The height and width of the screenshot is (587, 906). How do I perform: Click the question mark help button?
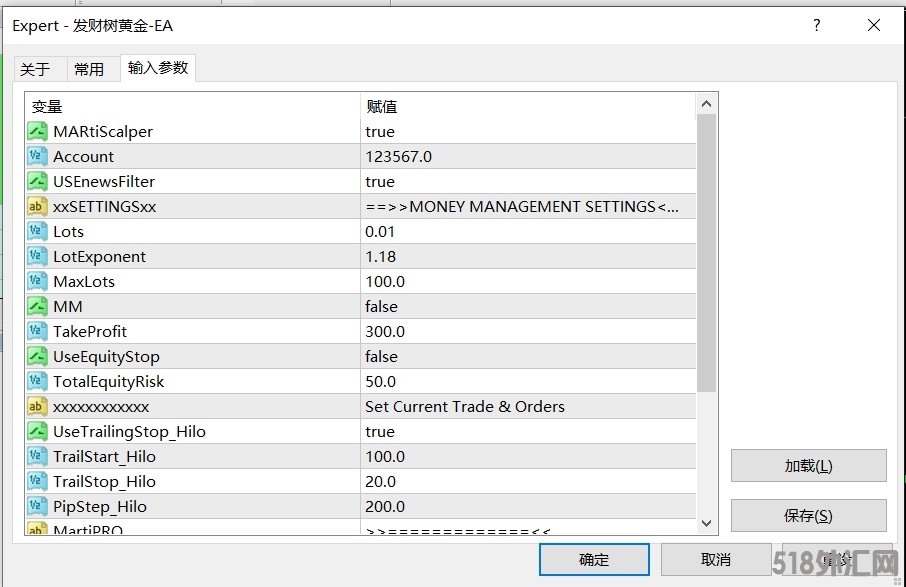(x=816, y=26)
